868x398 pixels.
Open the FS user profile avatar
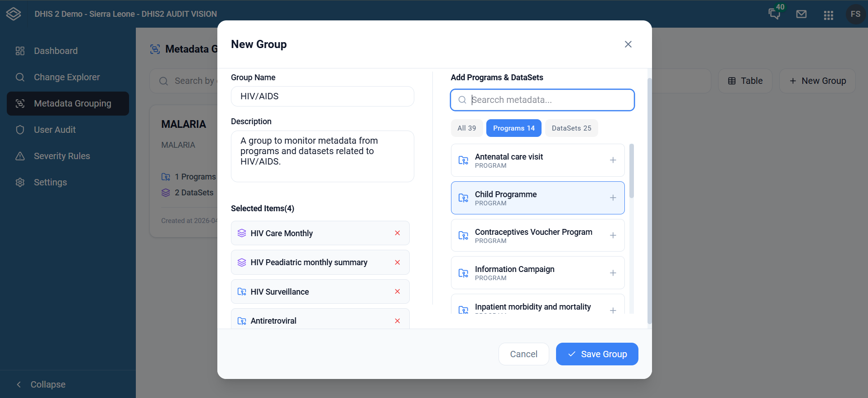855,14
